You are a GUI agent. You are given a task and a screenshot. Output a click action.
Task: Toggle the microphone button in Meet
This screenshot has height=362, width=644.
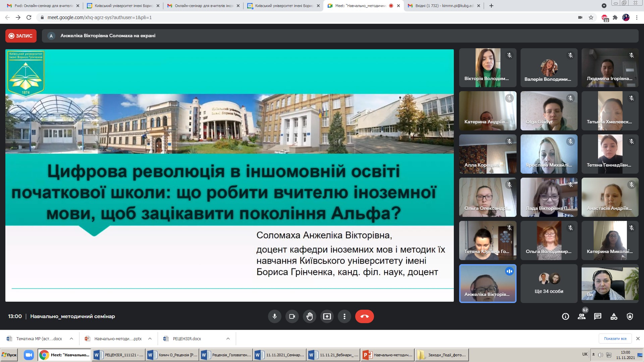point(274,316)
